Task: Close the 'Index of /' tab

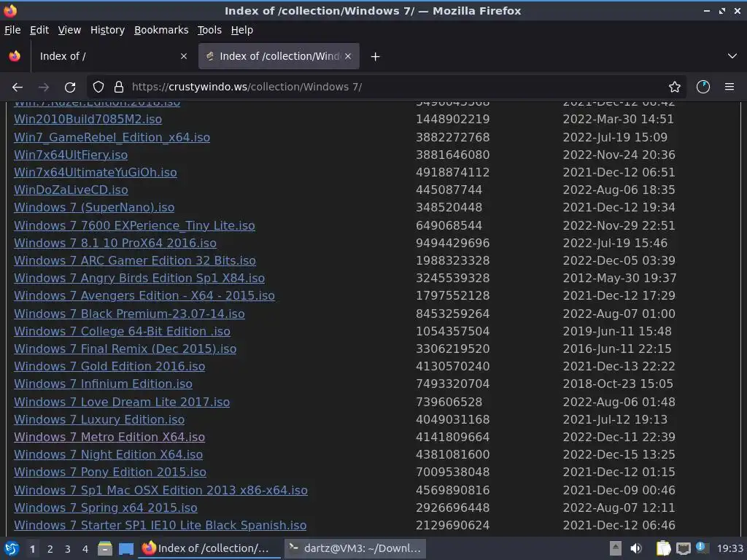Action: [184, 56]
